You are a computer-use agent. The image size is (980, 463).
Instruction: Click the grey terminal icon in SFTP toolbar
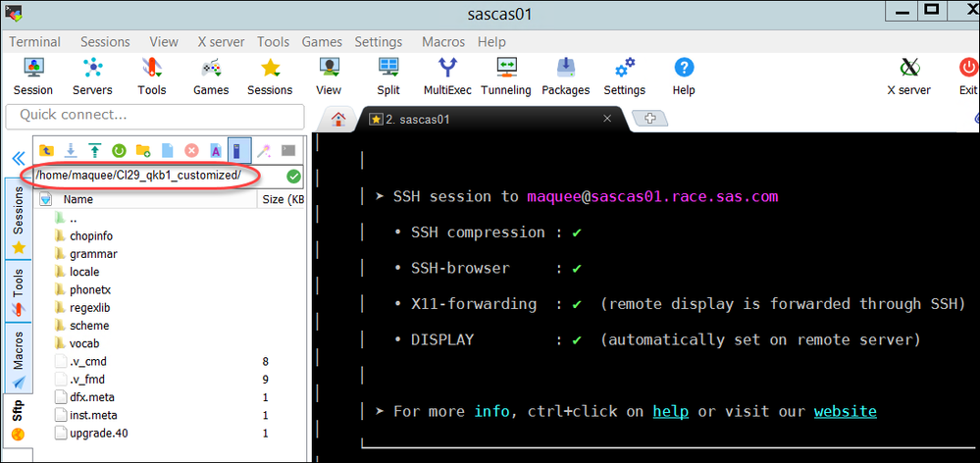point(288,151)
